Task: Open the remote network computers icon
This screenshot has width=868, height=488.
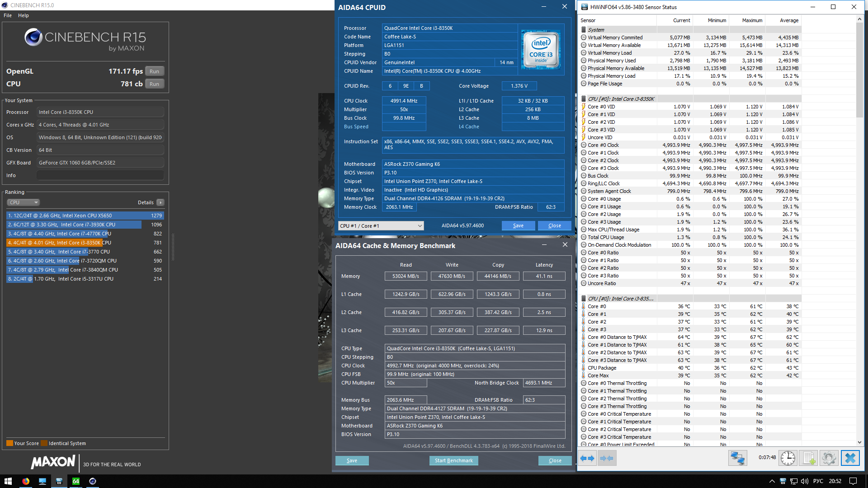Action: point(737,458)
